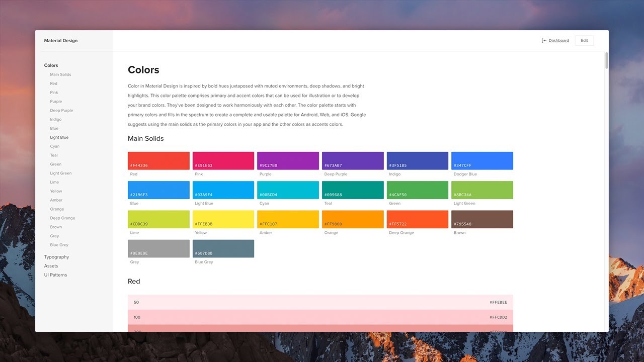The image size is (644, 362).
Task: Jump to Green in sidebar
Action: point(56,164)
